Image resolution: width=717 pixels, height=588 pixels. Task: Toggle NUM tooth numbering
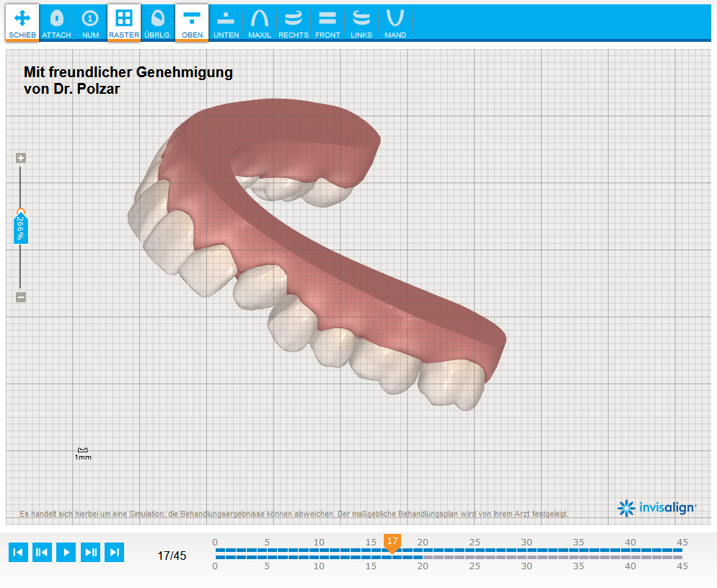pyautogui.click(x=90, y=22)
